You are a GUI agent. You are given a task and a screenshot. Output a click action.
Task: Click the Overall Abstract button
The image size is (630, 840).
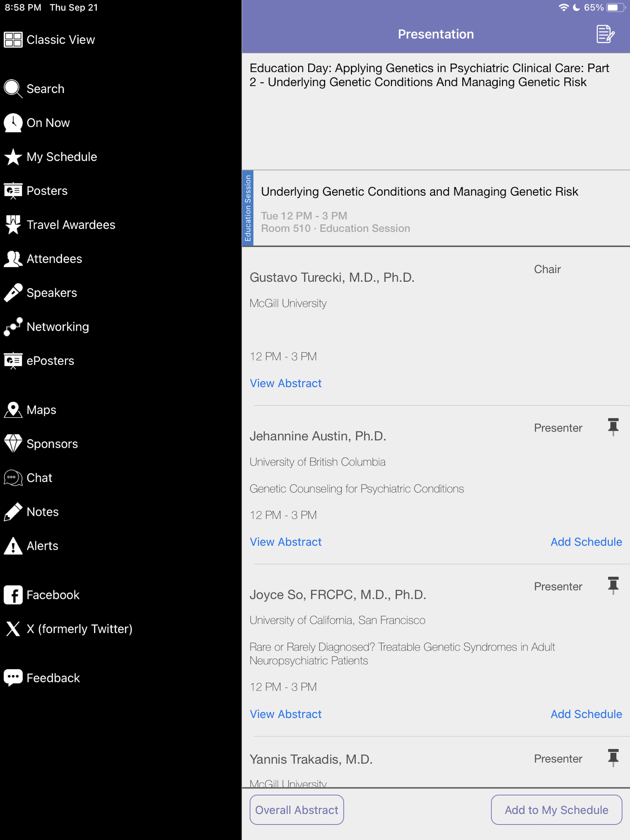297,810
